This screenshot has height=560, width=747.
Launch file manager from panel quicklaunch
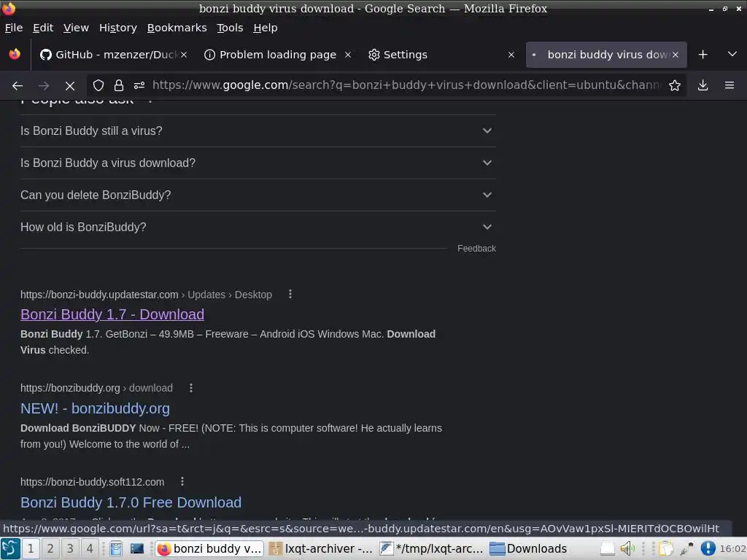pos(116,548)
